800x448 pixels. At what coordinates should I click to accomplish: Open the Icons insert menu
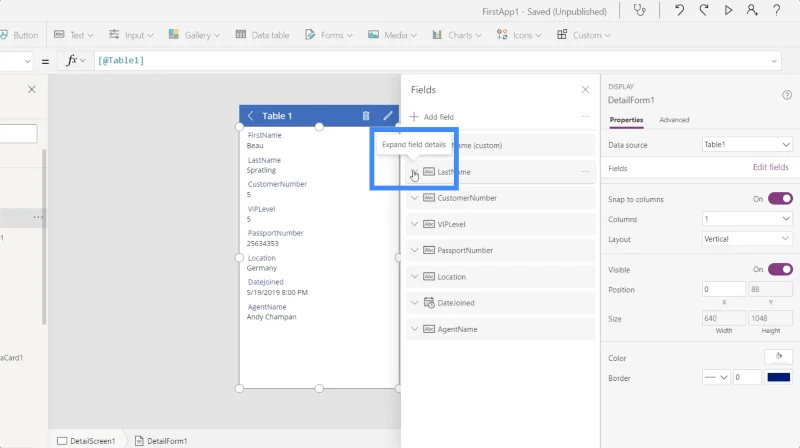[519, 35]
